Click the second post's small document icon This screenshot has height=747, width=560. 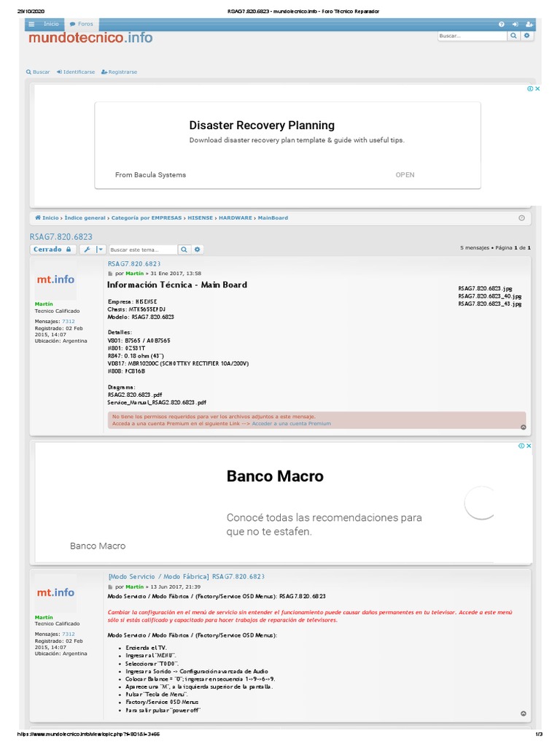[111, 587]
